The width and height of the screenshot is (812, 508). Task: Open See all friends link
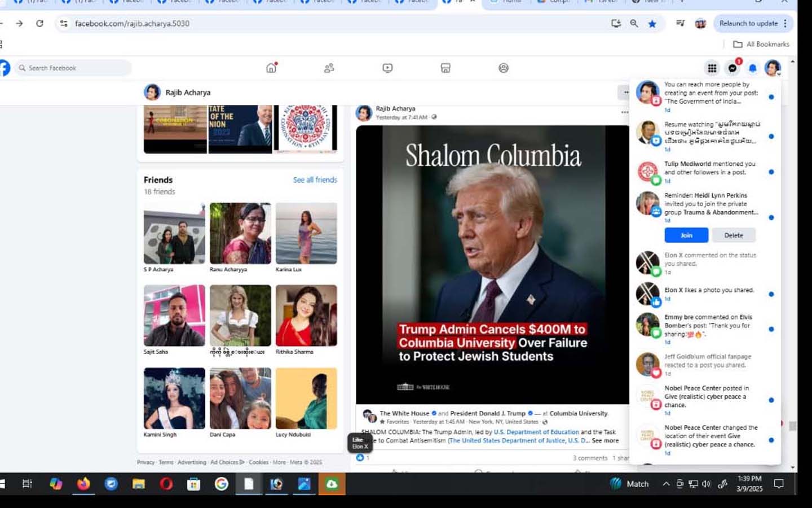[315, 179]
